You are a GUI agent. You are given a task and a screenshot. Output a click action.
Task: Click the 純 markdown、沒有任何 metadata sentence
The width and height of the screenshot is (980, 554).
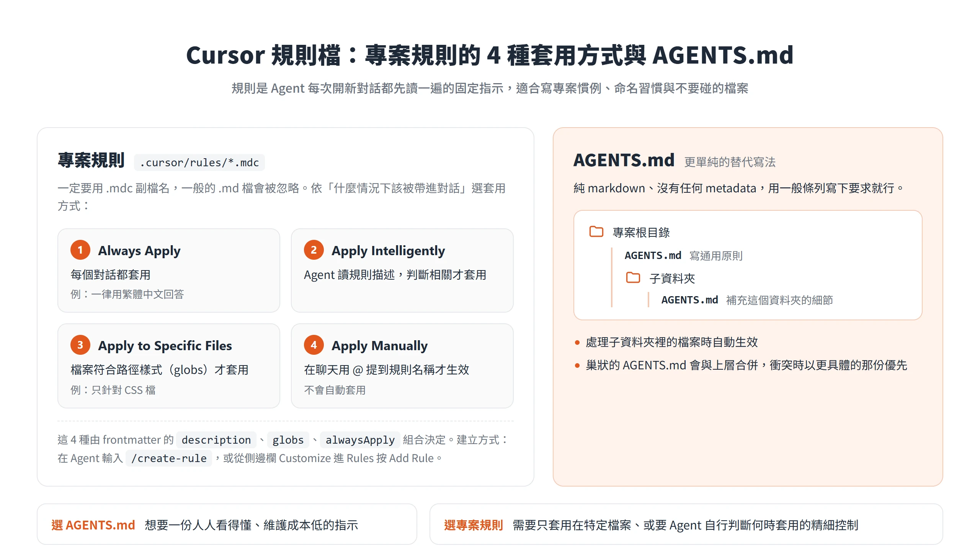[738, 188]
